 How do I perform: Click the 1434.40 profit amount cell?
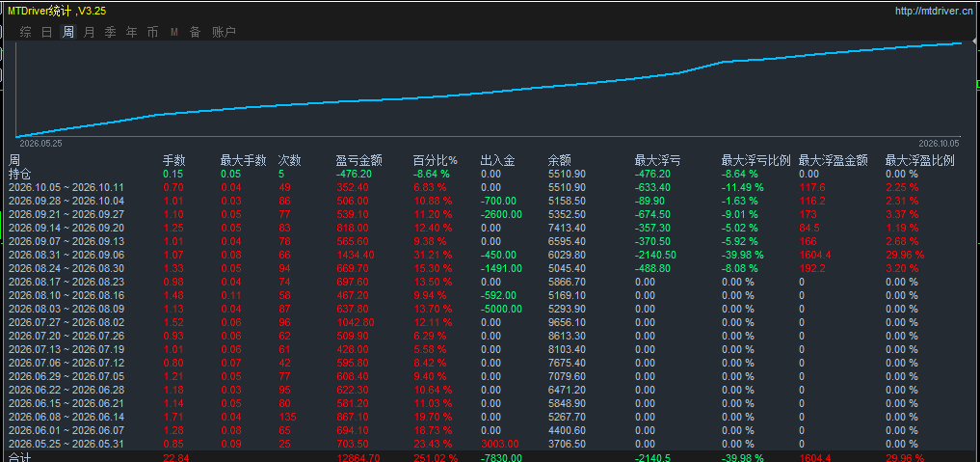[355, 255]
